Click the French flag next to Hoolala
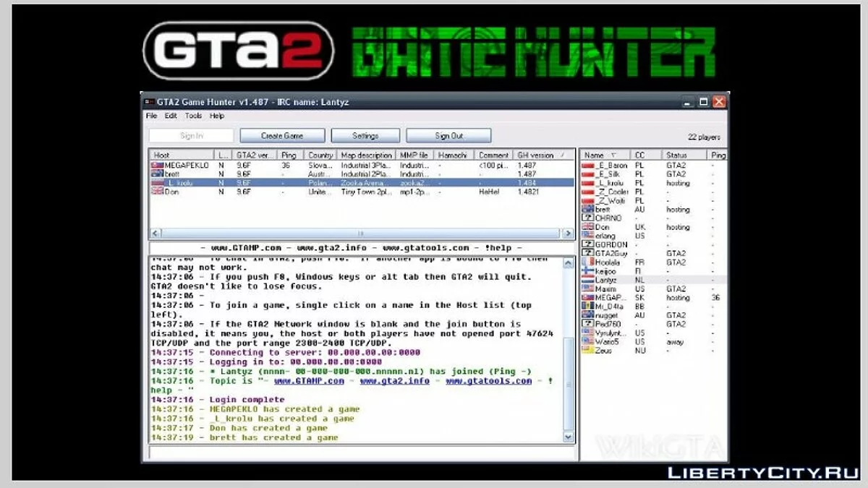868x488 pixels. (x=588, y=262)
